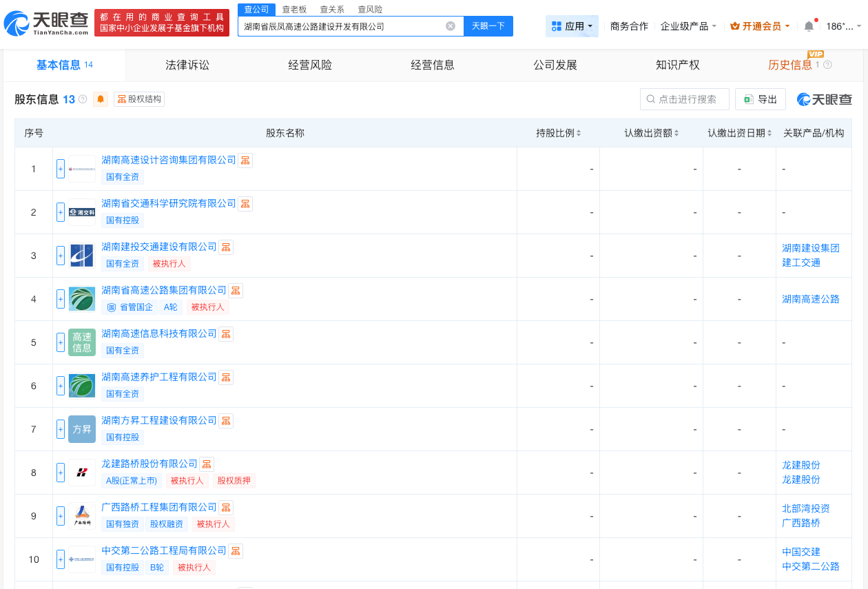Viewport: 868px width, 589px height.
Task: Expand row 8 龙建路桥 with plus button
Action: (x=61, y=473)
